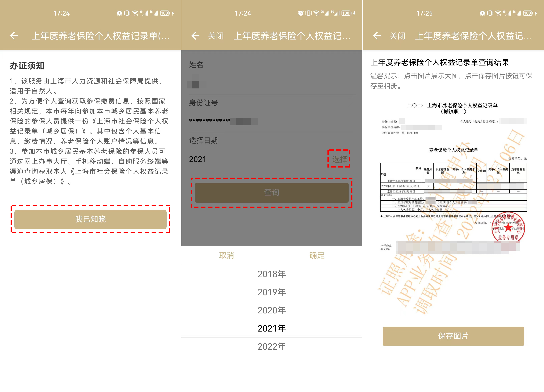Tap 关闭 in third screen header
Viewport: 544px width, 392px height.
[x=397, y=36]
